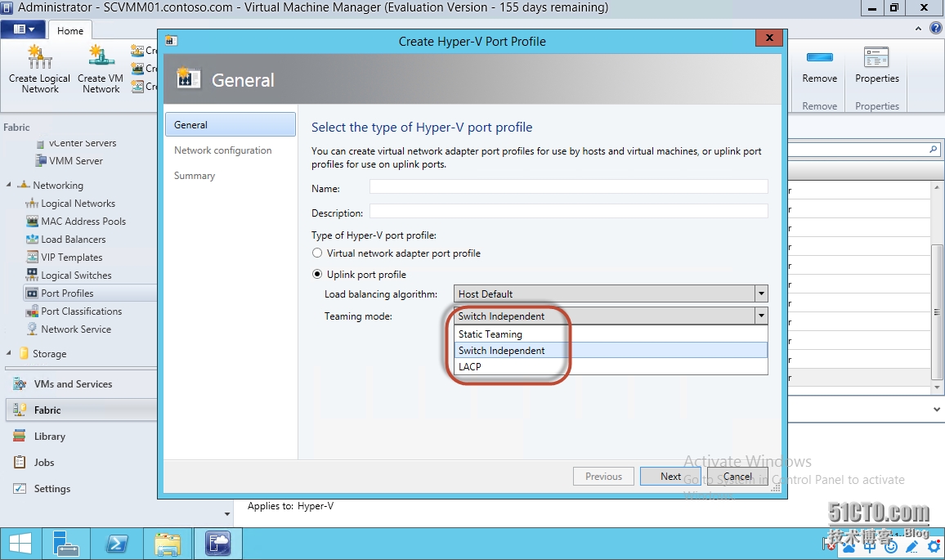Open Virtual Machine Manager taskbar icon

click(217, 544)
